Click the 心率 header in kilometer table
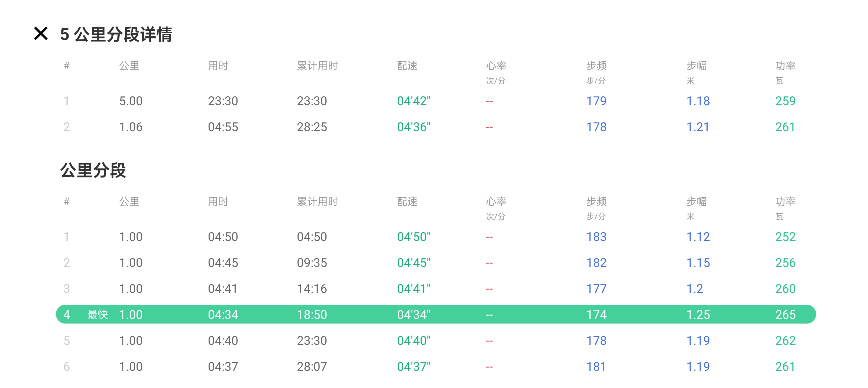Image resolution: width=868 pixels, height=388 pixels. 496,202
